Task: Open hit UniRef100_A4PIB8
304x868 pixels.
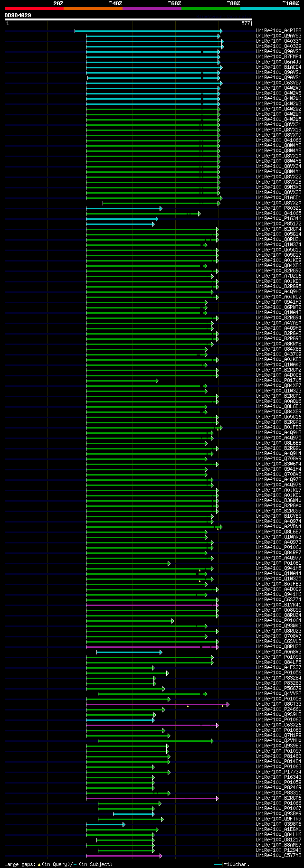Action: pyautogui.click(x=278, y=31)
